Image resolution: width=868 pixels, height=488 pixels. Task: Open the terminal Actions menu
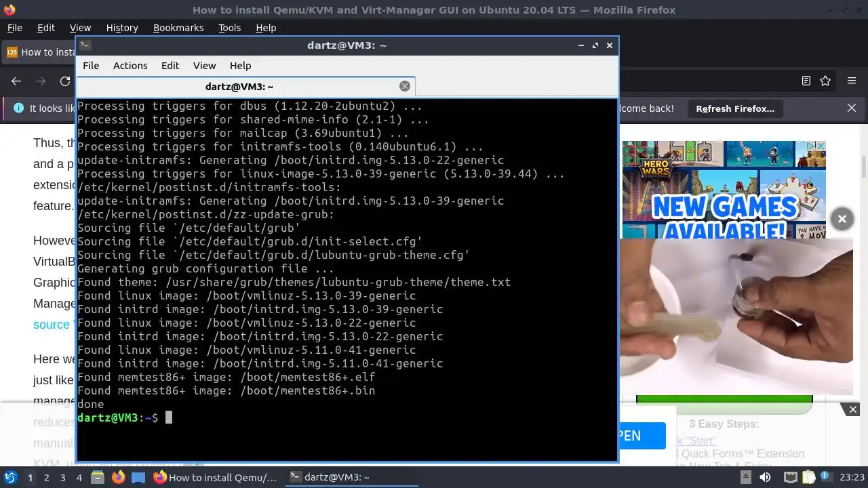tap(130, 66)
